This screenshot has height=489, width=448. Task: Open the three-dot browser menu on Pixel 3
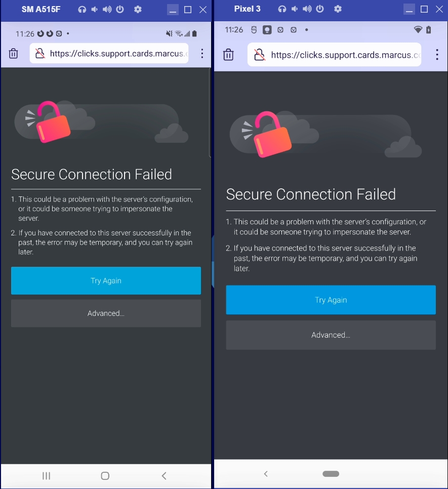click(437, 55)
